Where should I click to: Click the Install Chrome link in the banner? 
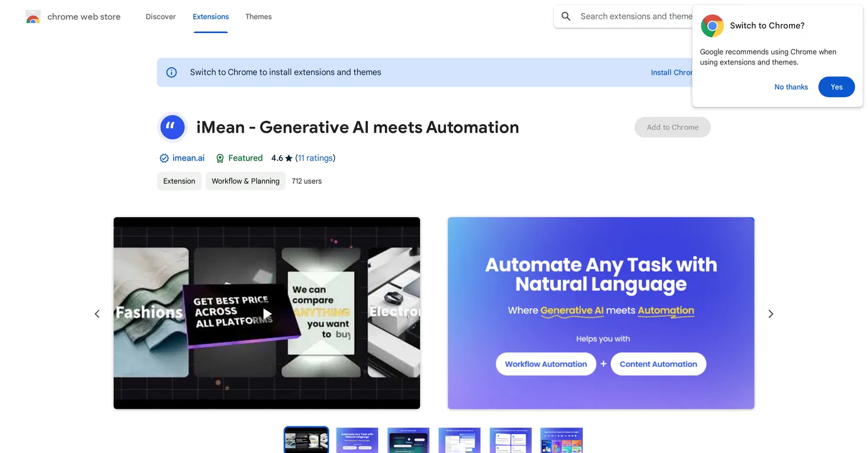(672, 73)
